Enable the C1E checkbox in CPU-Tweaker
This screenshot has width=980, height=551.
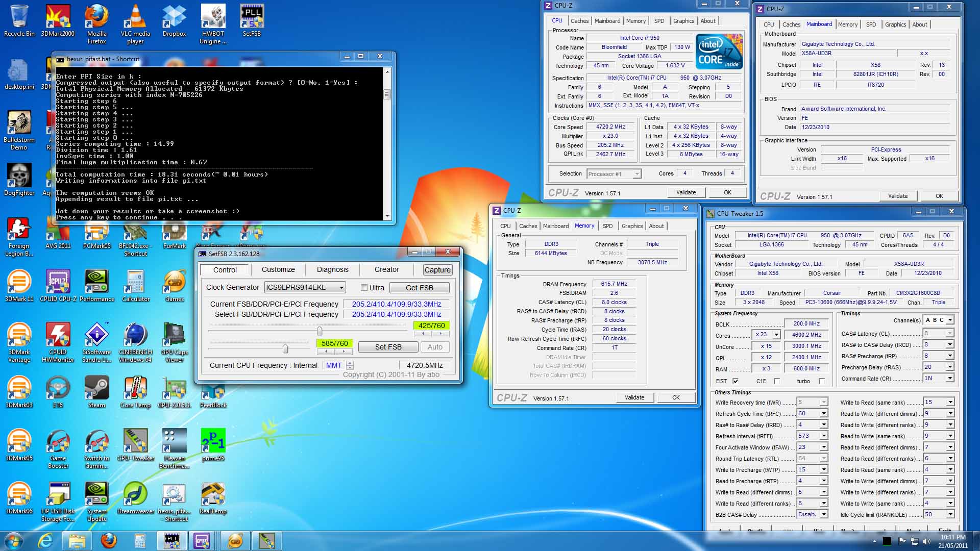(x=776, y=381)
